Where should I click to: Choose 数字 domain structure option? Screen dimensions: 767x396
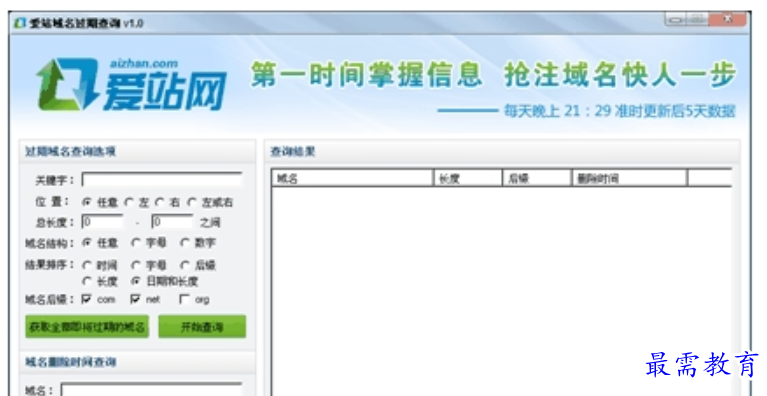coord(185,242)
